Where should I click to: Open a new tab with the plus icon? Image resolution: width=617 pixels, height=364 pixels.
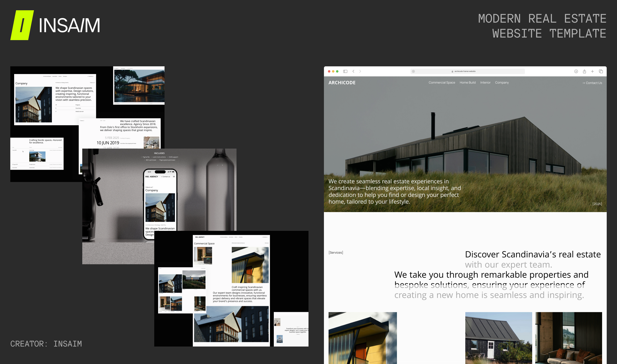tap(593, 71)
